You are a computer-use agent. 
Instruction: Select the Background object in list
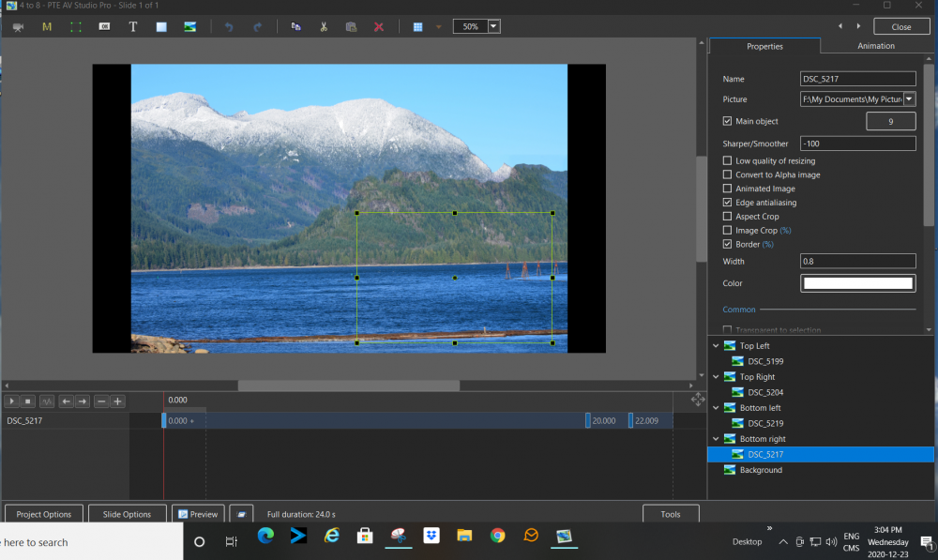pyautogui.click(x=760, y=470)
